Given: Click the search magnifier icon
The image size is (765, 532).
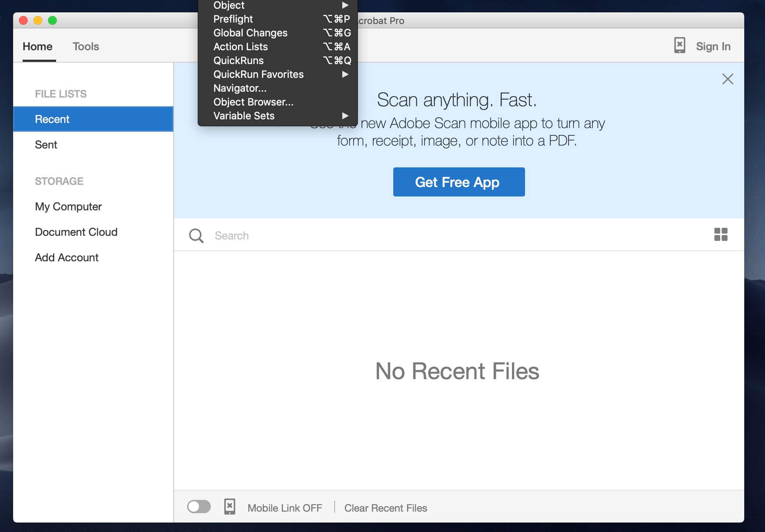Looking at the screenshot, I should tap(196, 235).
